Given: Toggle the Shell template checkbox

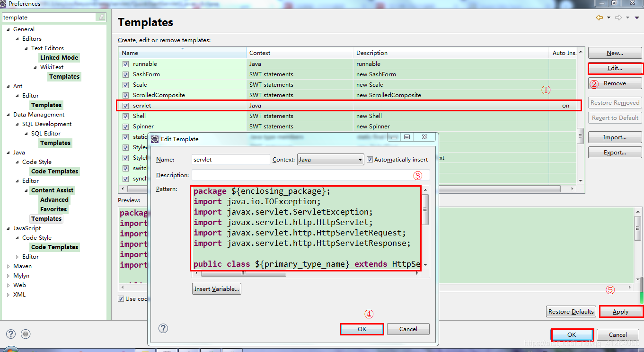Looking at the screenshot, I should click(x=125, y=116).
